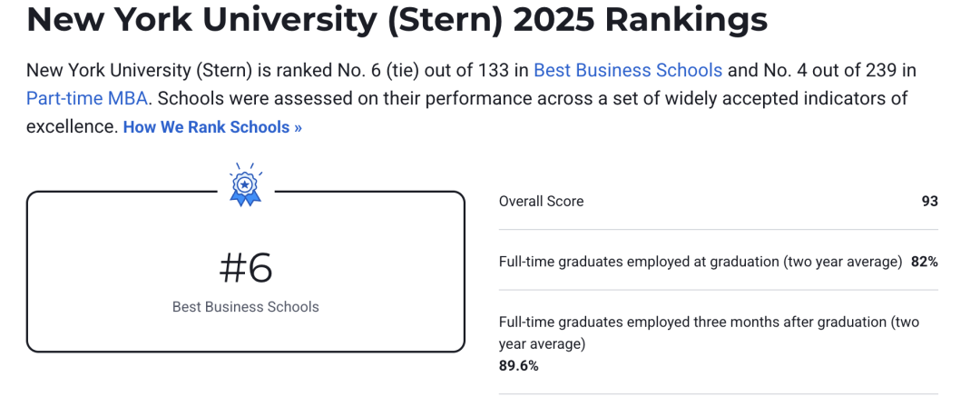The width and height of the screenshot is (980, 407).
Task: Click the Overall Score label
Action: [541, 201]
